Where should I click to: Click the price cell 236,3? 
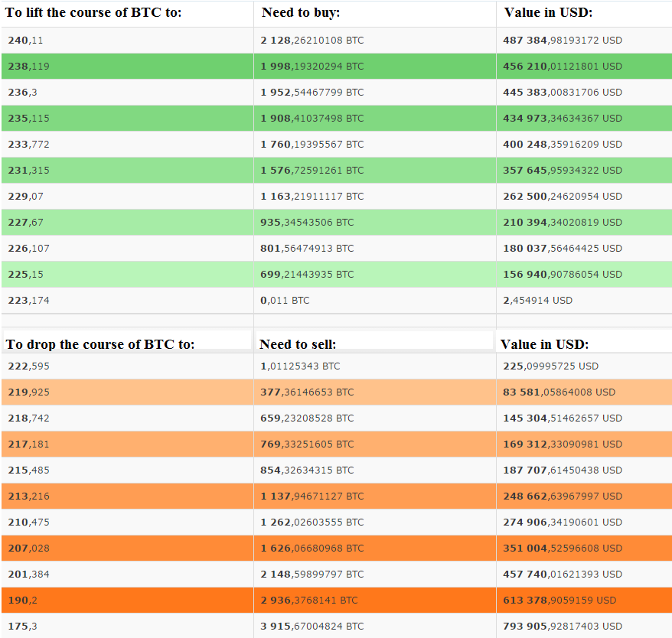point(23,93)
